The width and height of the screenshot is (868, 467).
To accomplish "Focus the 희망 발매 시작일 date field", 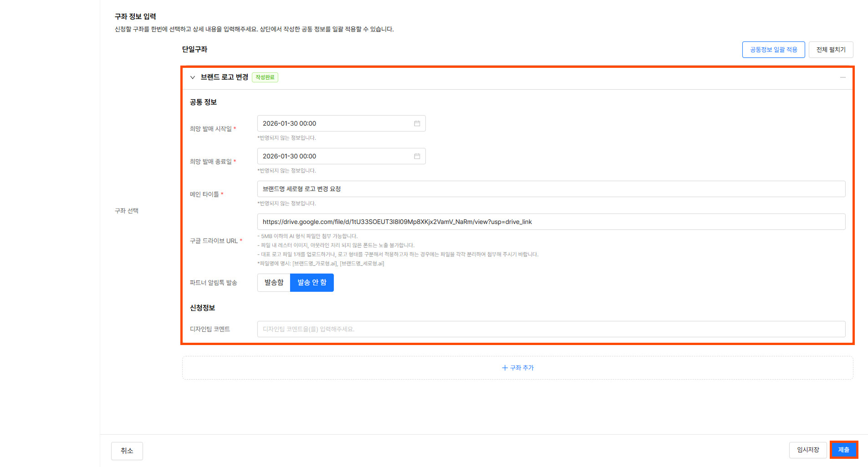I will 335,123.
